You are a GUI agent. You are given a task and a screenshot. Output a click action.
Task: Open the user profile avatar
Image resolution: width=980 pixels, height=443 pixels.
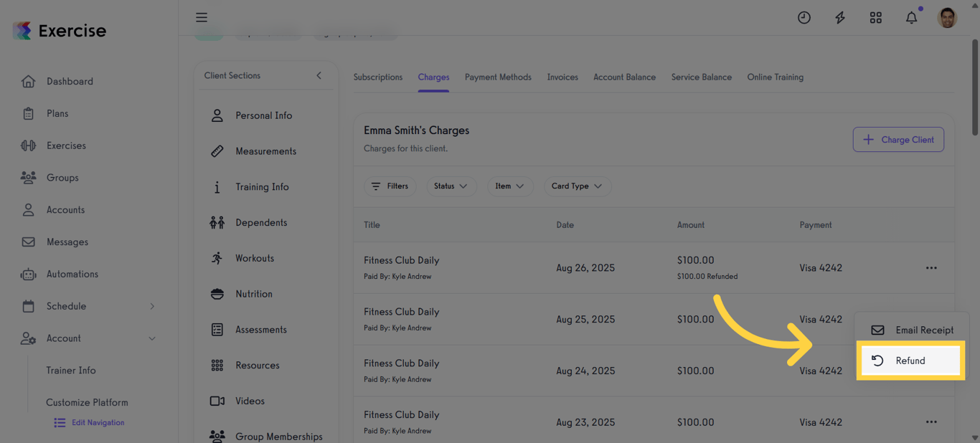click(x=947, y=18)
